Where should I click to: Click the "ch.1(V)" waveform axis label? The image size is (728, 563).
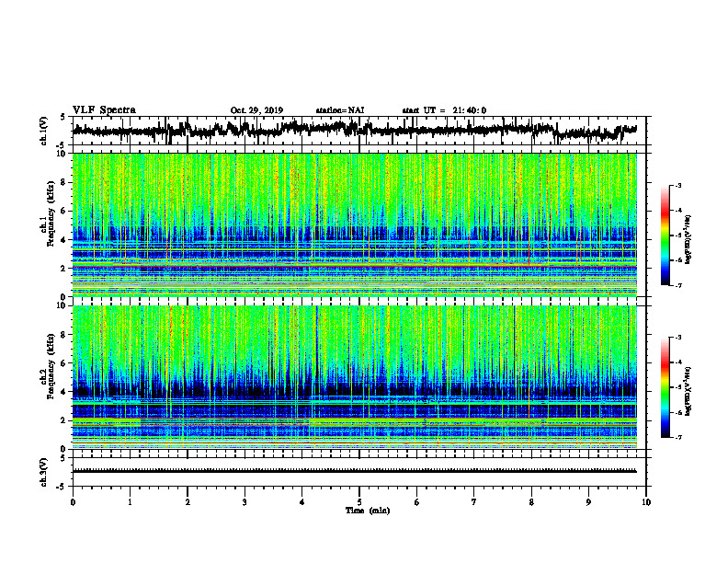pos(44,131)
